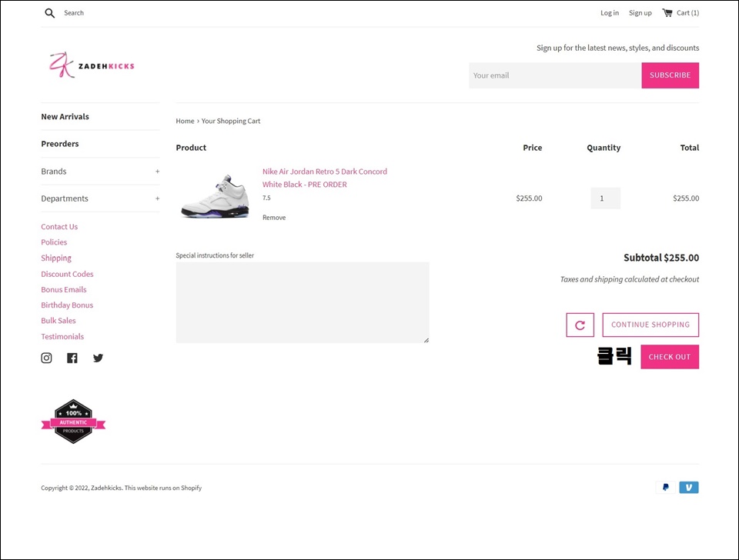Click Cart (1) text link
Screen dimensions: 739x560
tap(687, 13)
